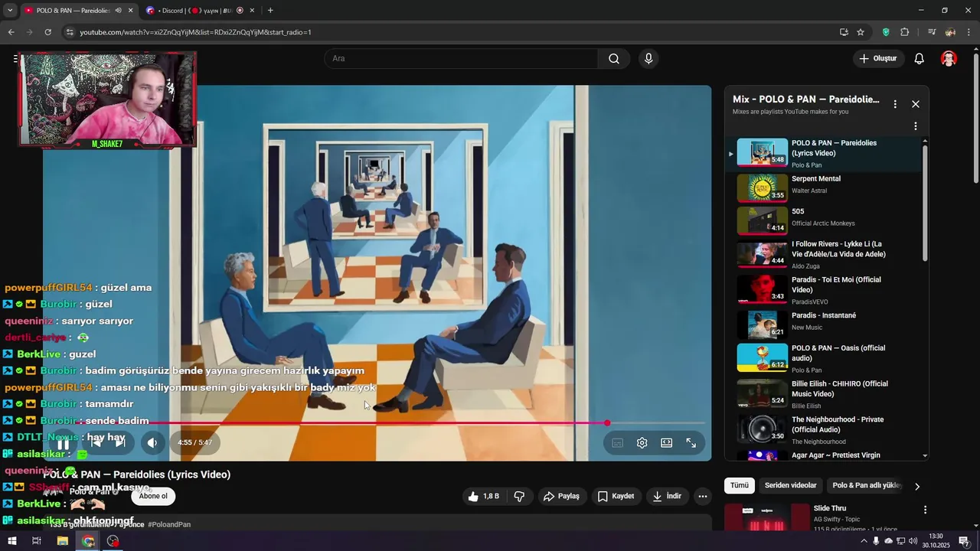Viewport: 980px width, 551px height.
Task: Open the tab search dropdown arrow
Action: tap(10, 11)
